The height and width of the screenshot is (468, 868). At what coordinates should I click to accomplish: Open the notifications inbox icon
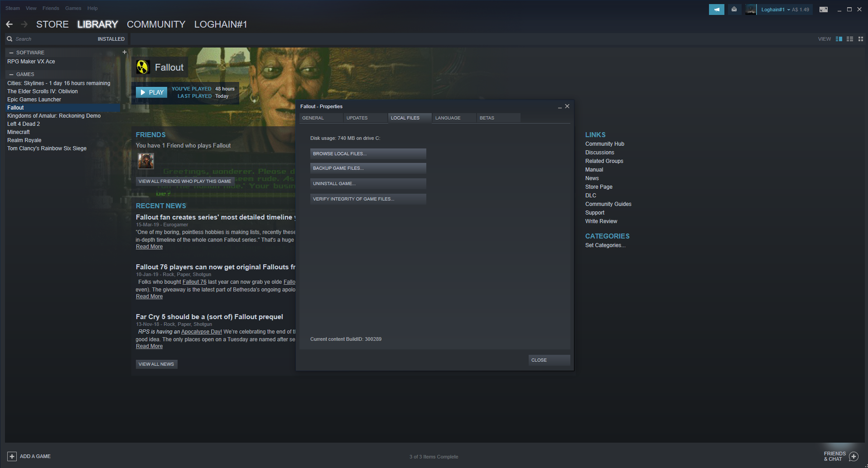click(734, 10)
